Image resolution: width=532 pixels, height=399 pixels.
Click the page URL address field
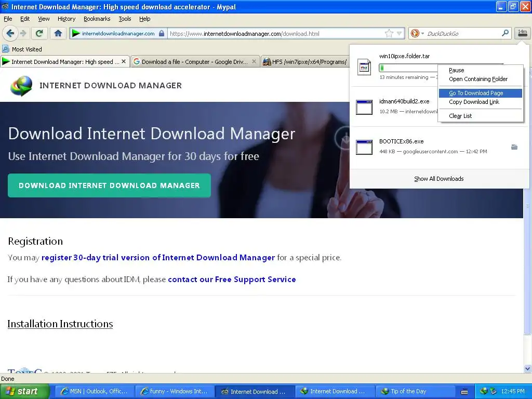point(276,34)
